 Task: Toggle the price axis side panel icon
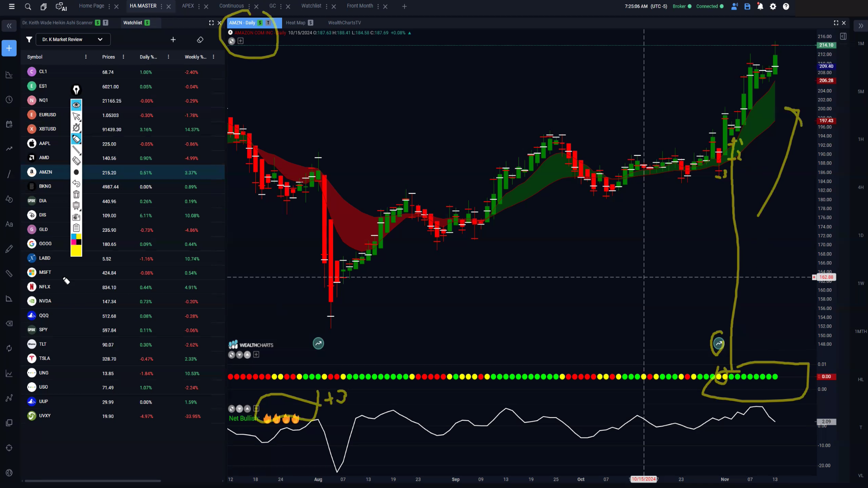tap(843, 36)
